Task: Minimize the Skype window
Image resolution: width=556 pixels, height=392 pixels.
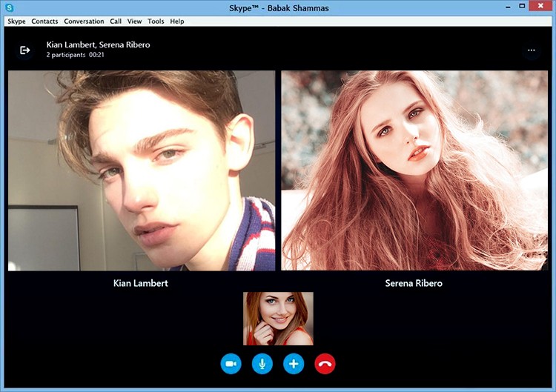Action: tap(508, 7)
